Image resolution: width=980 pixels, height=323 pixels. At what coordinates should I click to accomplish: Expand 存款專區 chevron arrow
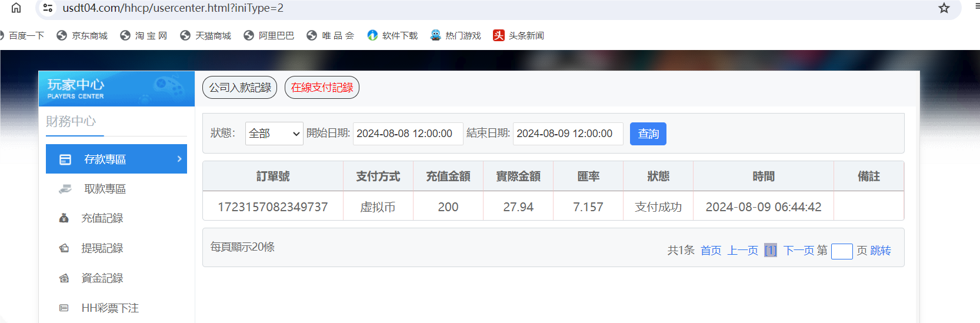click(179, 159)
